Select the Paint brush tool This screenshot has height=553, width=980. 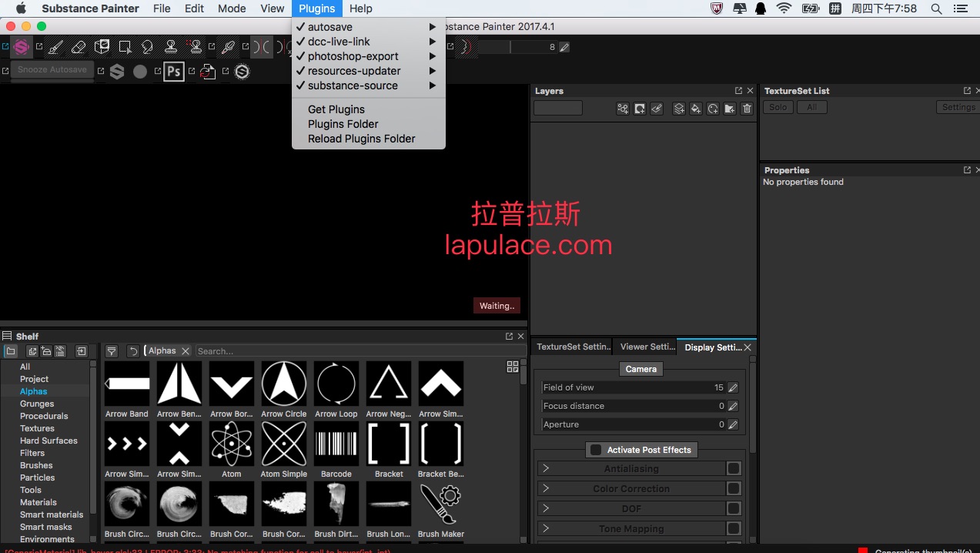click(55, 47)
